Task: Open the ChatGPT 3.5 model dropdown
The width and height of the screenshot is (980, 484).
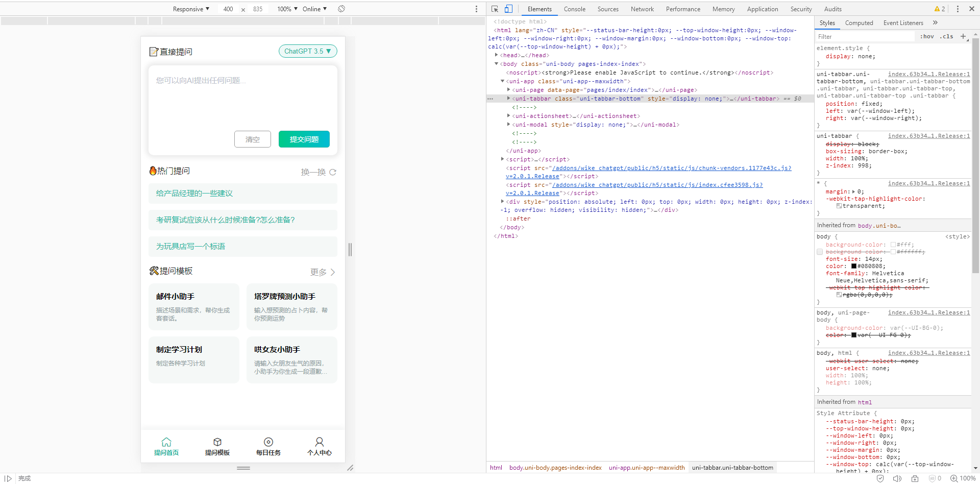Action: (308, 51)
